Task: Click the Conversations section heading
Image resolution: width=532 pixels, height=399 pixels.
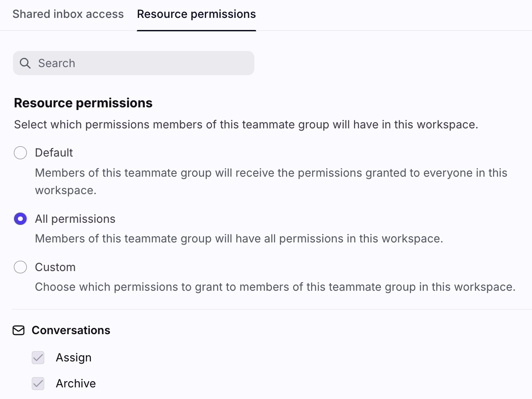Action: click(71, 331)
